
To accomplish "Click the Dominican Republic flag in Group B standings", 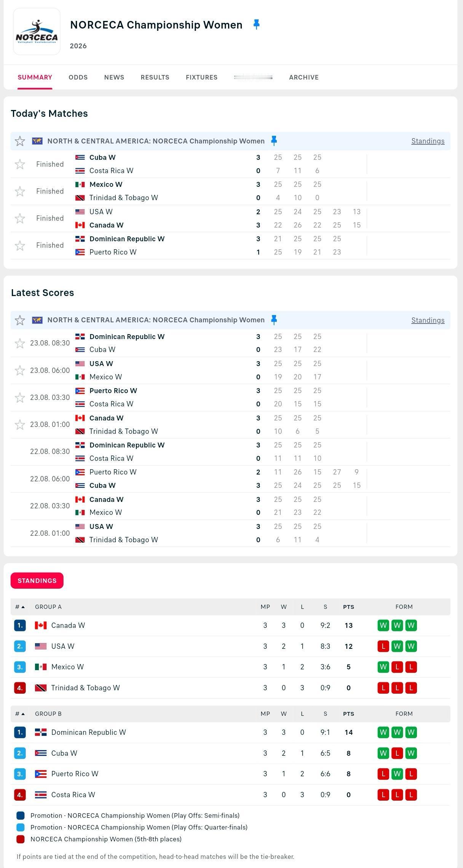I will [x=41, y=732].
